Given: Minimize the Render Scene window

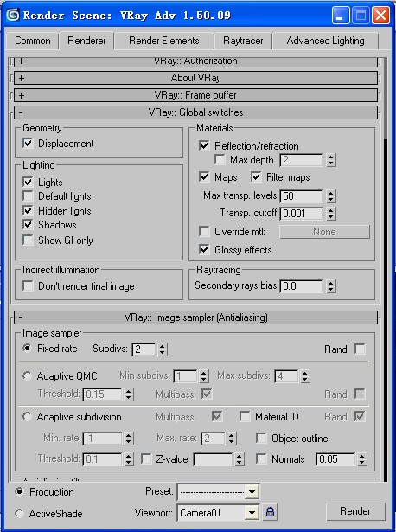Looking at the screenshot, I should tap(341, 16).
